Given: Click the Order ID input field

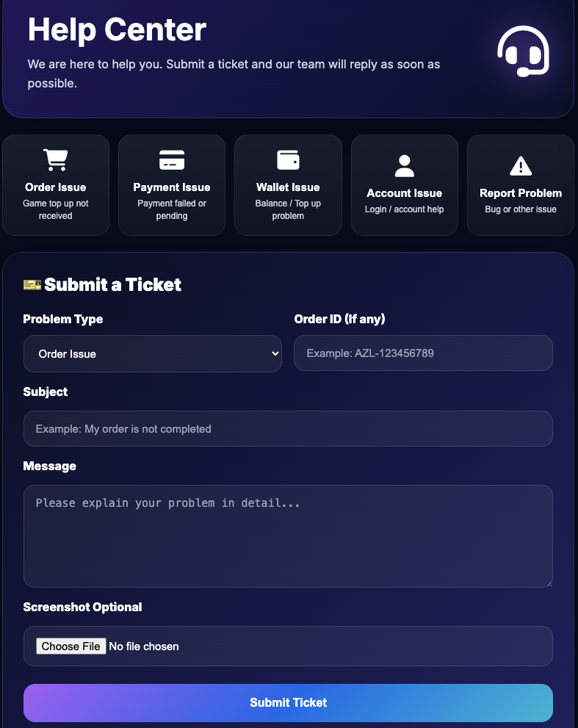Looking at the screenshot, I should coord(423,353).
